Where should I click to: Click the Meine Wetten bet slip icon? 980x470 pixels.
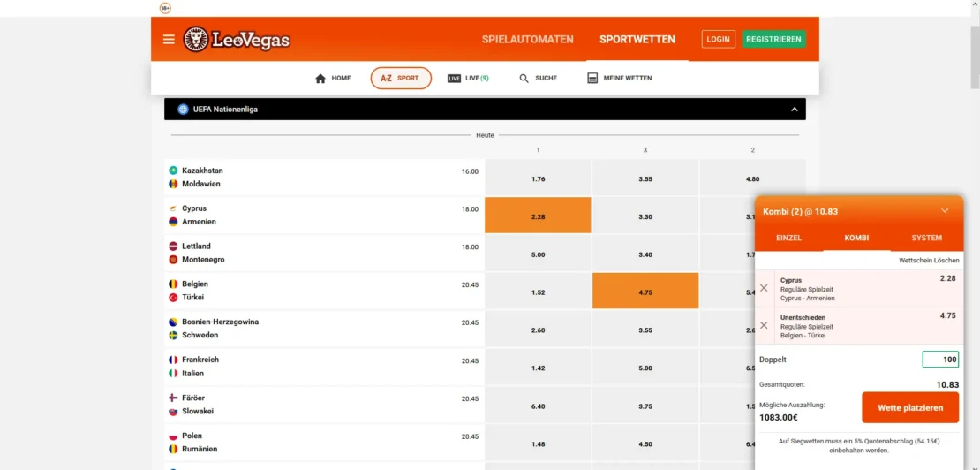point(592,79)
